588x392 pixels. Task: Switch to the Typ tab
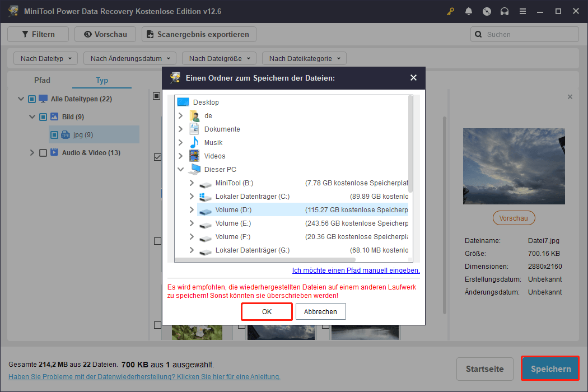coord(102,80)
